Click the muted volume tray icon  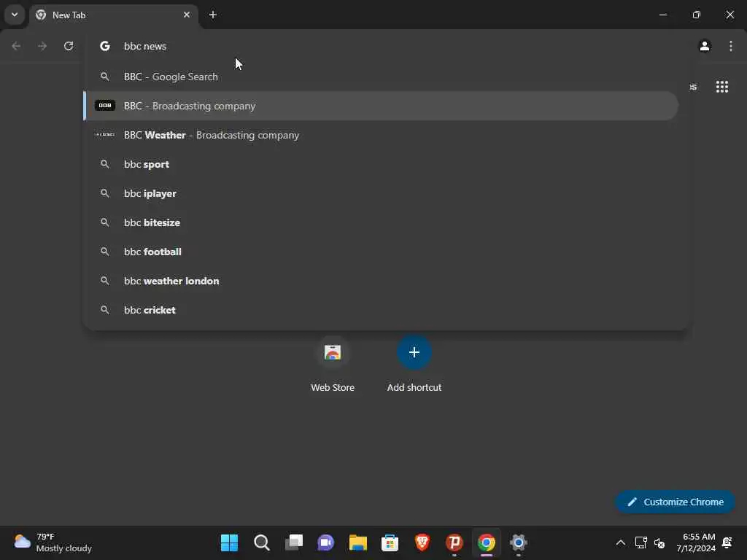pyautogui.click(x=659, y=542)
